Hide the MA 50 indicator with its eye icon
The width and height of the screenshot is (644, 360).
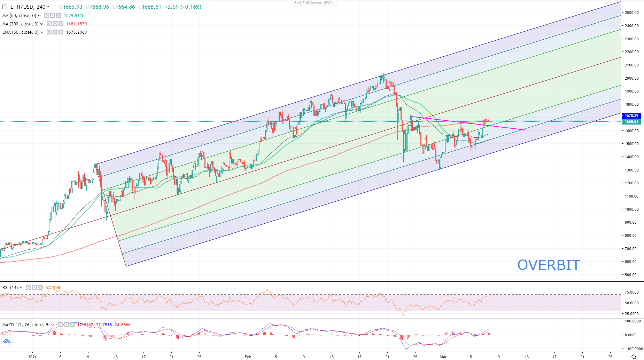click(x=47, y=15)
